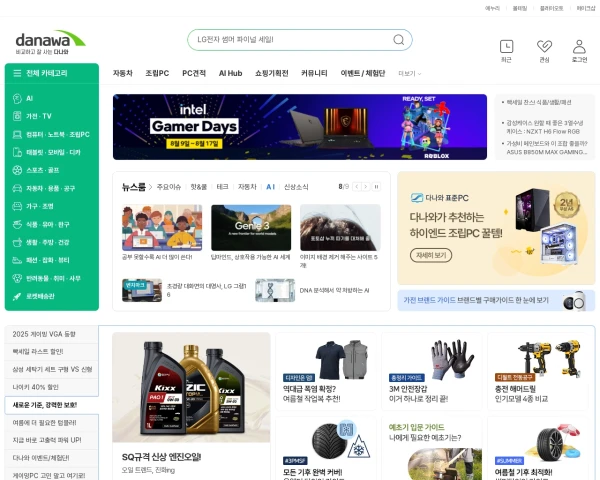Image resolution: width=600 pixels, height=480 pixels.
Task: Open the 쇼핑기획전 menu
Action: (x=272, y=73)
